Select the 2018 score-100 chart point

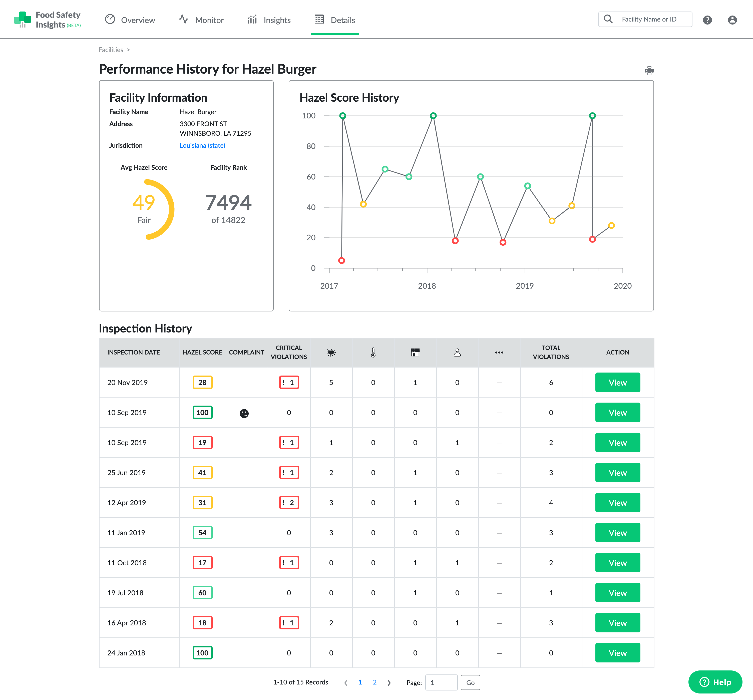click(433, 116)
